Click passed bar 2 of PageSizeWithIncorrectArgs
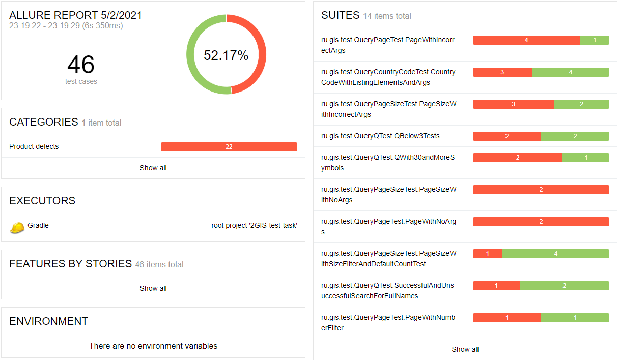The height and width of the screenshot is (364, 619). [581, 104]
